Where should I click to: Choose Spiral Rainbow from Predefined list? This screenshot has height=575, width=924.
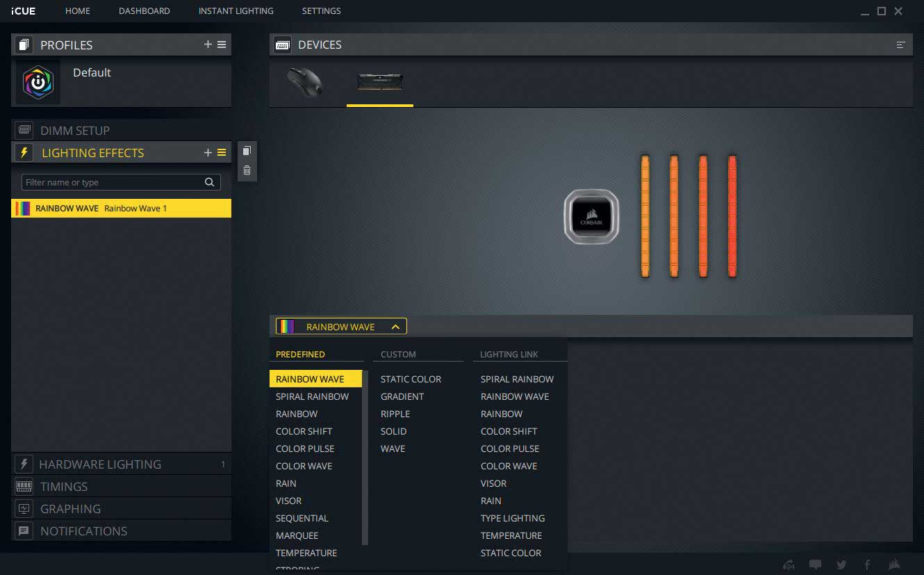(312, 396)
